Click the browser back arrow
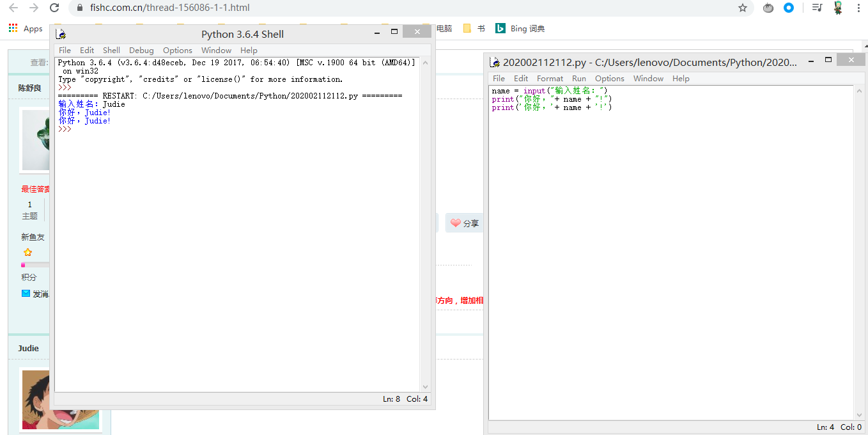Screen dimensions: 868x435 coord(13,8)
